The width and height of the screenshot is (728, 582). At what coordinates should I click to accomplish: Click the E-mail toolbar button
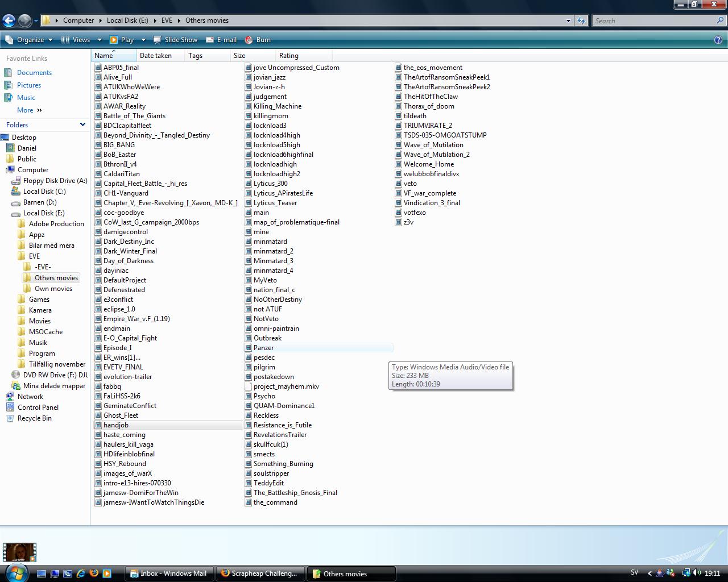(221, 40)
